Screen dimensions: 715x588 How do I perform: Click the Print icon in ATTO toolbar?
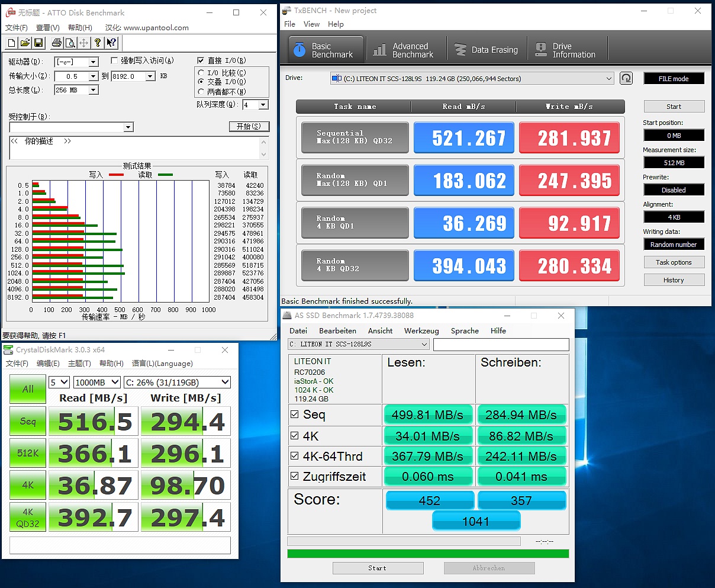tap(57, 43)
